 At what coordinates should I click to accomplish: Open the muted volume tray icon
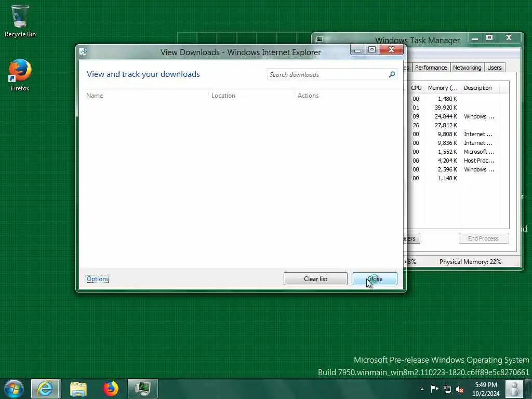click(460, 389)
